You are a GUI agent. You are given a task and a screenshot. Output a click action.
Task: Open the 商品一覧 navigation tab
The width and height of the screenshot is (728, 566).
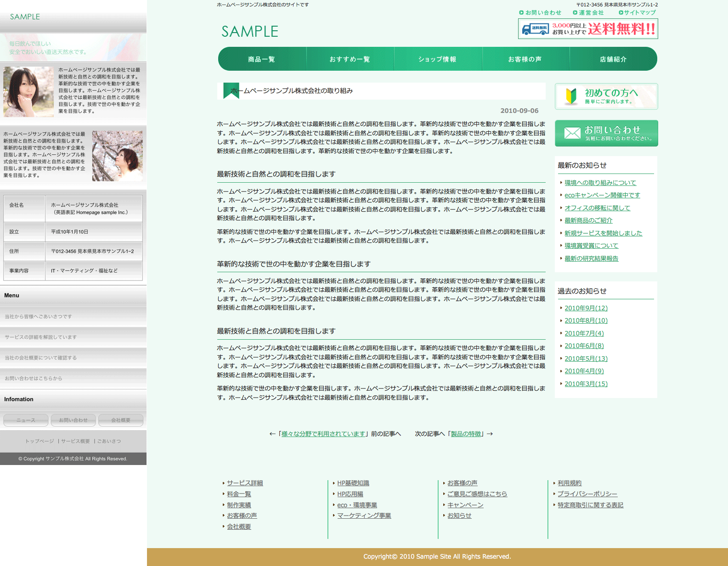[x=262, y=59]
